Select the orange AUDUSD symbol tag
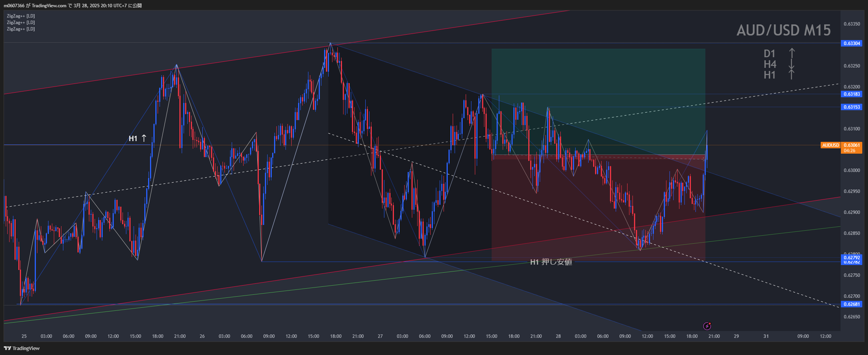 point(830,145)
